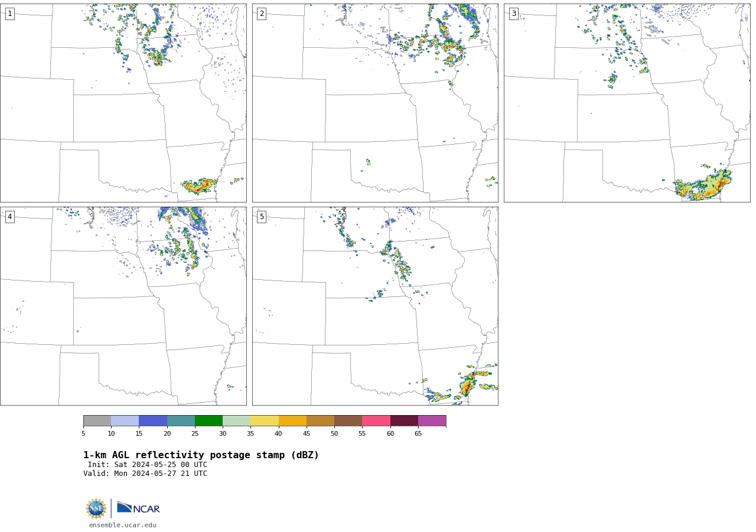Open ensemble member 5 reflectivity map
The height and width of the screenshot is (532, 756).
(375, 306)
